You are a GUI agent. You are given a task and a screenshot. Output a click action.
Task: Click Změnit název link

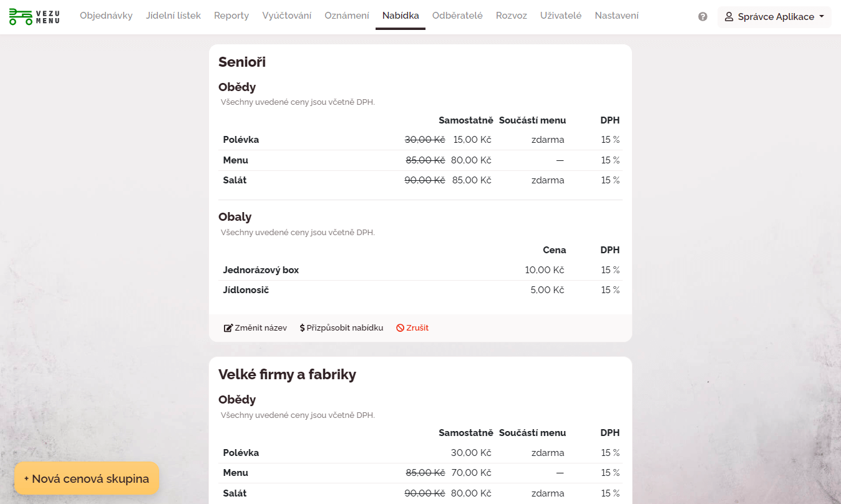pos(261,328)
